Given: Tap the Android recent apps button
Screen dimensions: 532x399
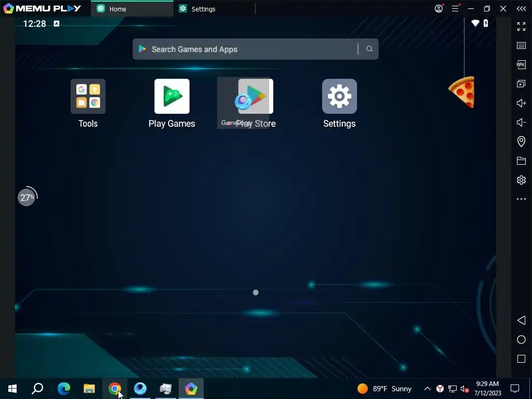Looking at the screenshot, I should (x=521, y=358).
